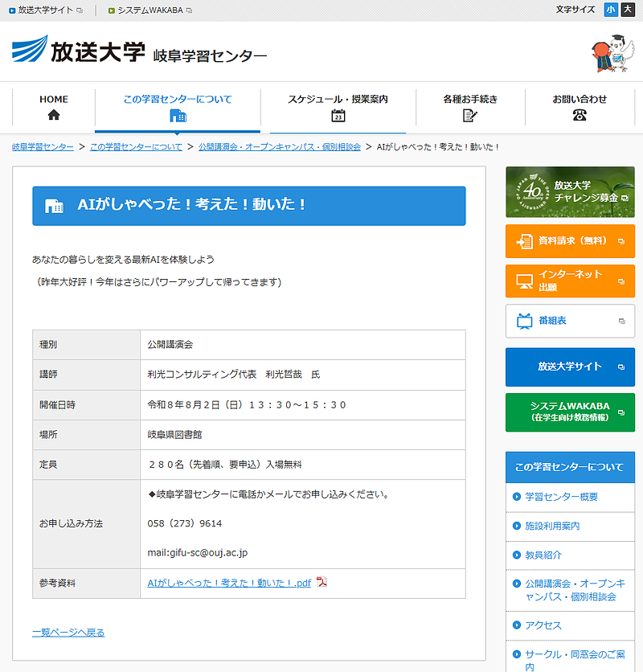Set text size to 大
Screen dimensions: 643x672
[628, 10]
